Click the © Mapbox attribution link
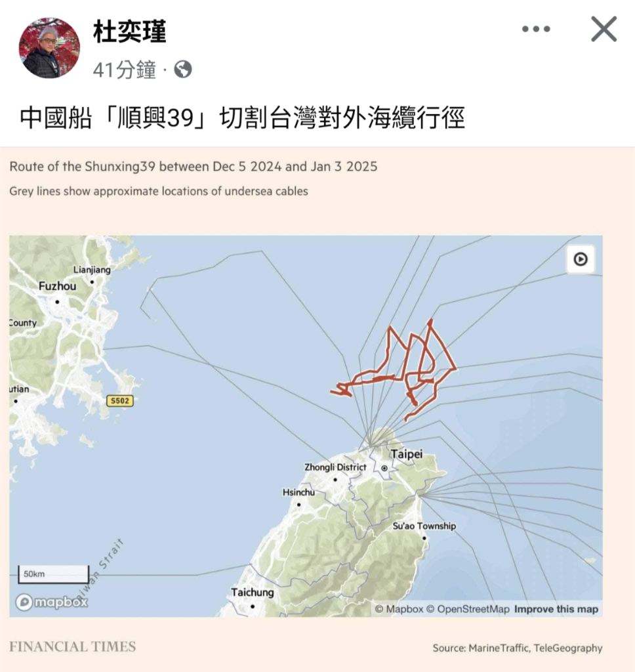 tap(399, 609)
